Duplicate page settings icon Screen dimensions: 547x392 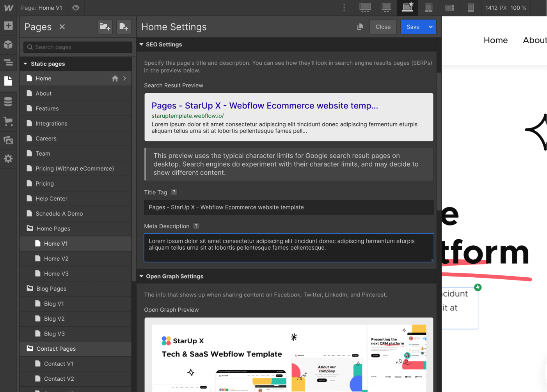360,27
